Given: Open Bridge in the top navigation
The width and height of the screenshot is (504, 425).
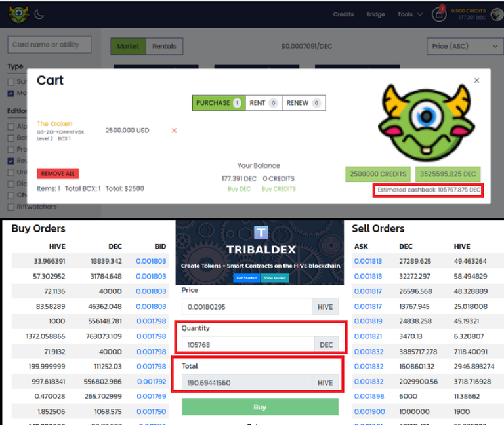Looking at the screenshot, I should click(x=375, y=14).
